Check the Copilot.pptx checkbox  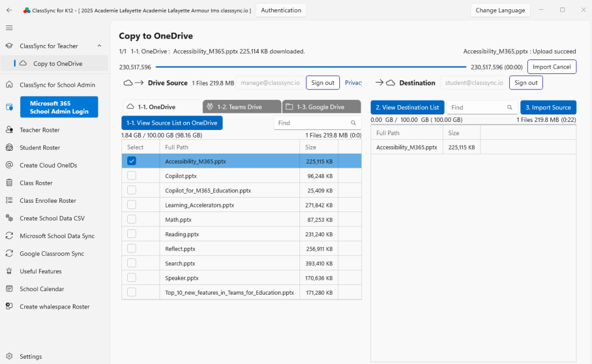[131, 176]
